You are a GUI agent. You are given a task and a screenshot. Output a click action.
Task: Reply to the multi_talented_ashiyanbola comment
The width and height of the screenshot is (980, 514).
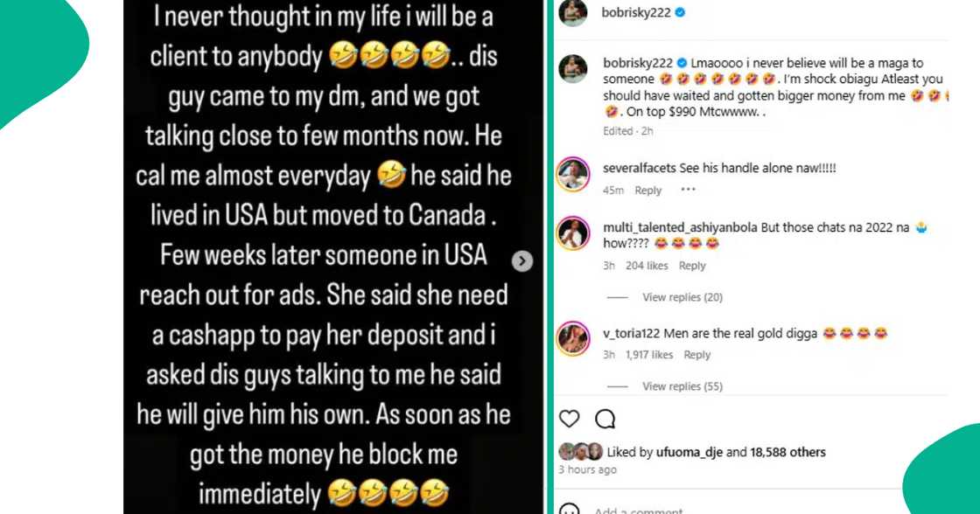tap(692, 266)
